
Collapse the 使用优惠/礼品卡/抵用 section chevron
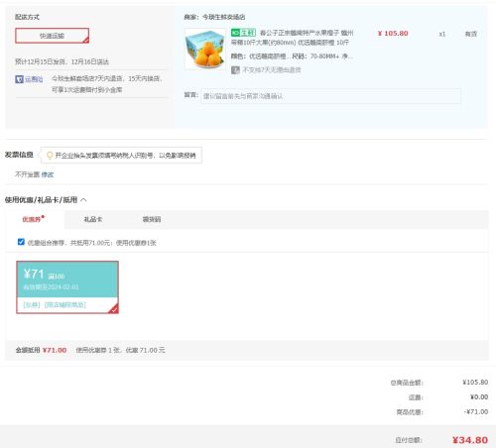point(83,200)
